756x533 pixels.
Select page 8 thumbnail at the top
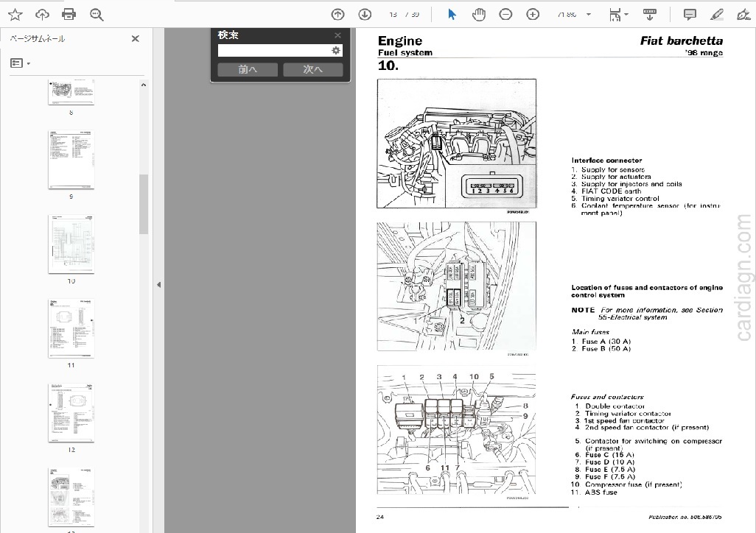pos(71,92)
